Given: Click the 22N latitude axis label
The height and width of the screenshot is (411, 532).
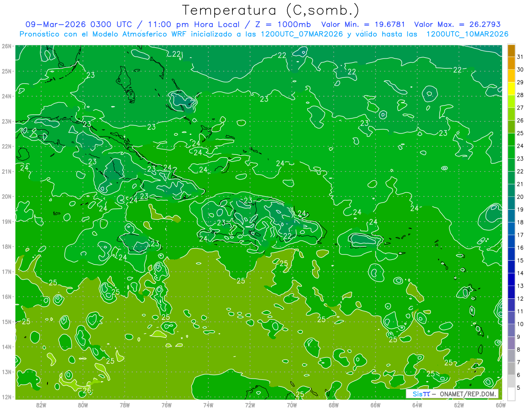Looking at the screenshot, I should (x=6, y=146).
